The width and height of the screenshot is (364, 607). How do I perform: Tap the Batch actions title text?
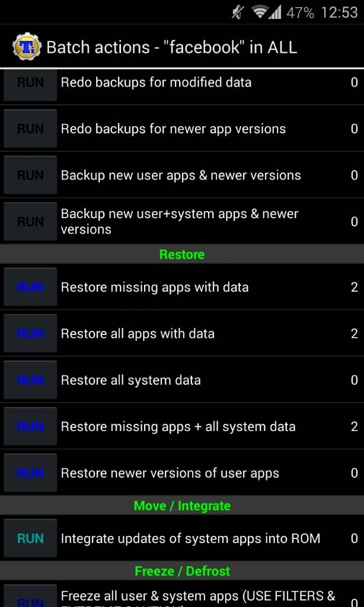171,47
